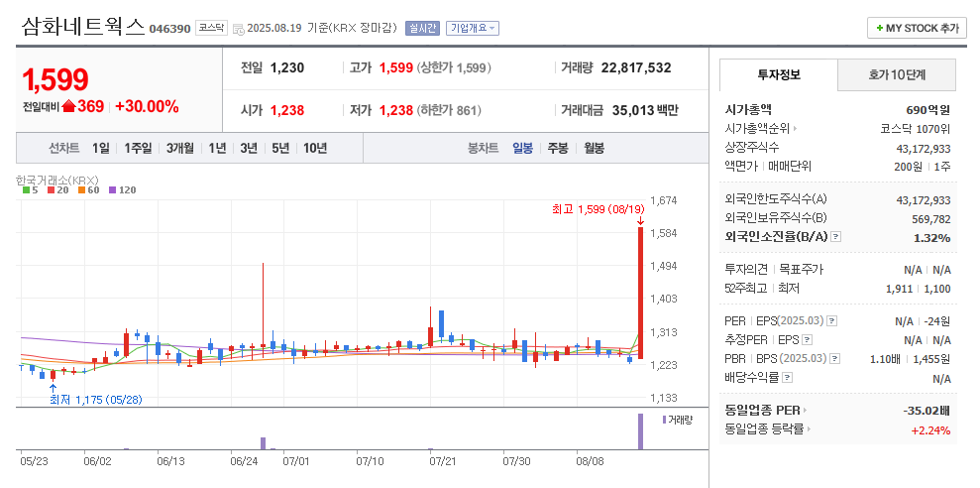Click the current price 1,599

pyautogui.click(x=55, y=79)
